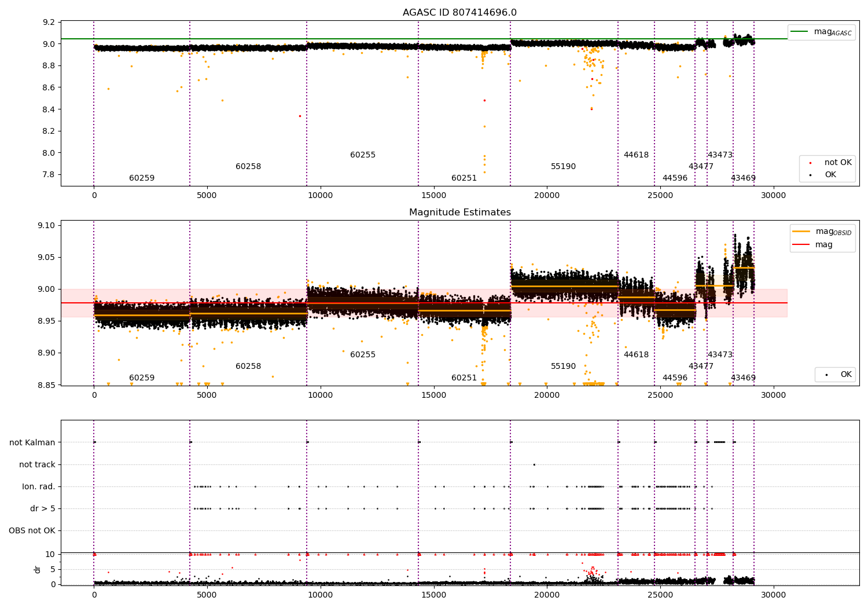Select the 43477 label in Magnitude Estimates plot
This screenshot has height=608, width=868.
coord(701,367)
